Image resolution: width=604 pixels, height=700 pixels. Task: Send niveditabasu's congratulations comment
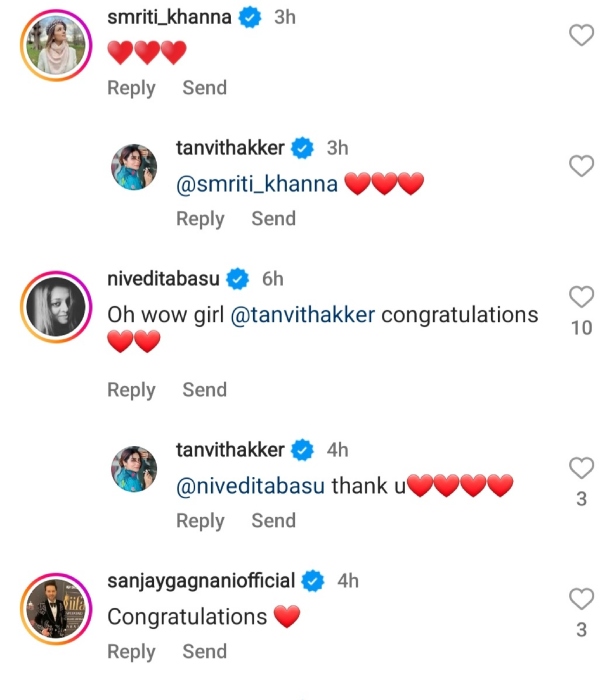[x=204, y=390]
